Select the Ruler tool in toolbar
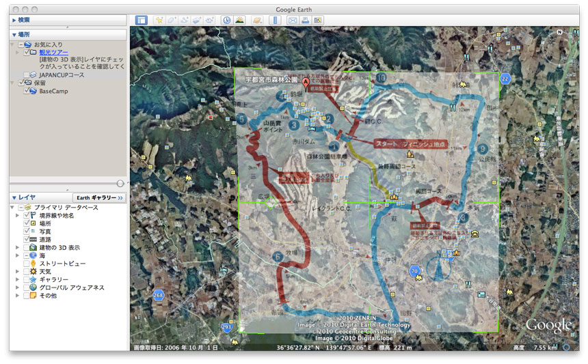588x364 pixels. [276, 20]
